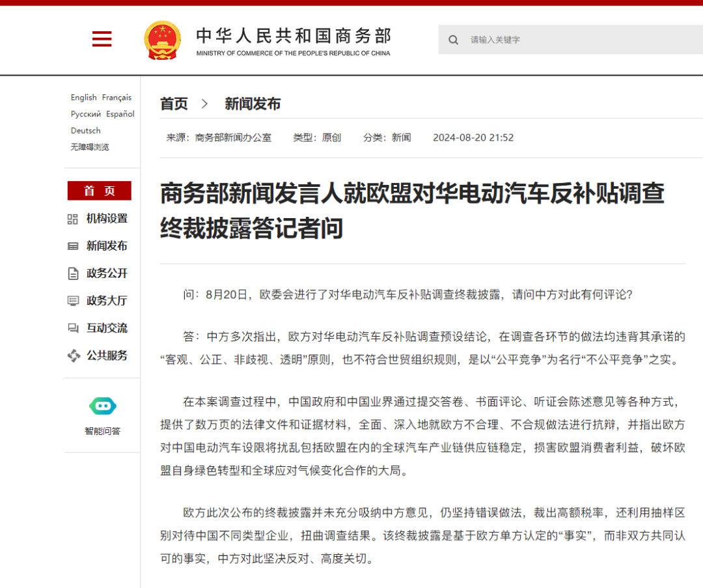
Task: Open 无障碍浏览 accessibility mode
Action: point(90,147)
